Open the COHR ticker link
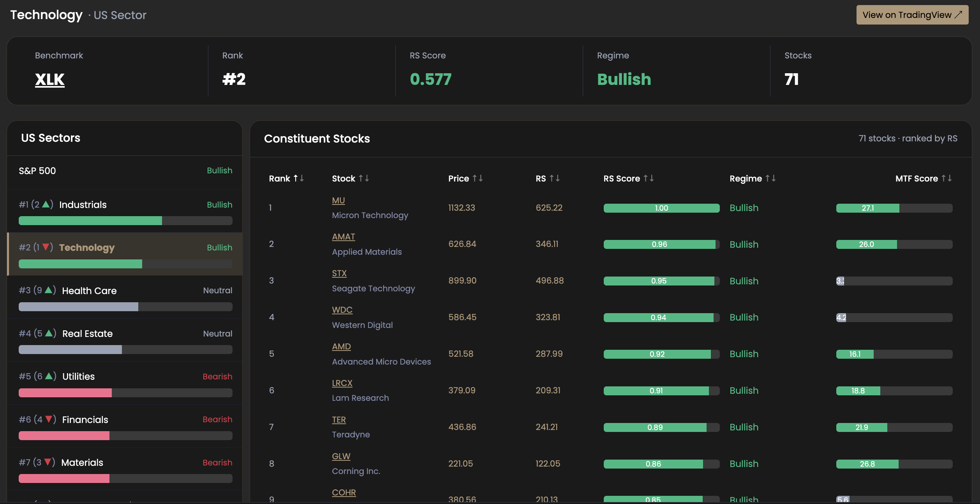Image resolution: width=980 pixels, height=504 pixels. tap(344, 492)
